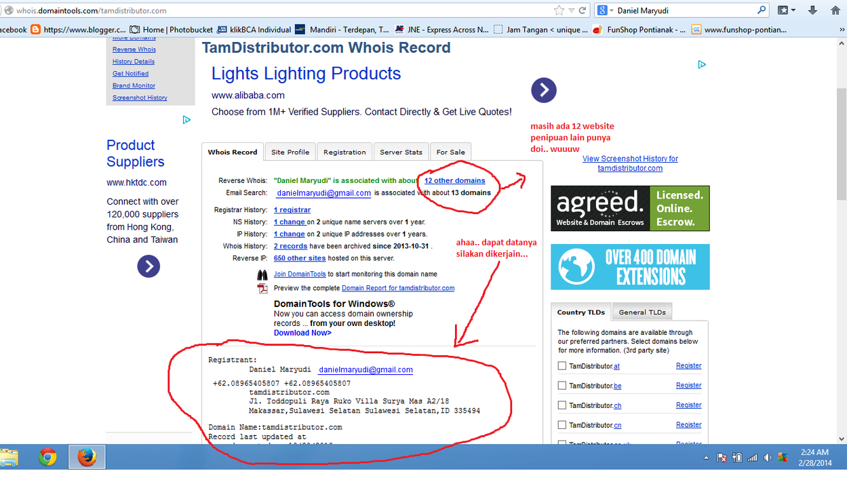
Task: Click the binoculars icon beside Join DomainTools
Action: 262,275
